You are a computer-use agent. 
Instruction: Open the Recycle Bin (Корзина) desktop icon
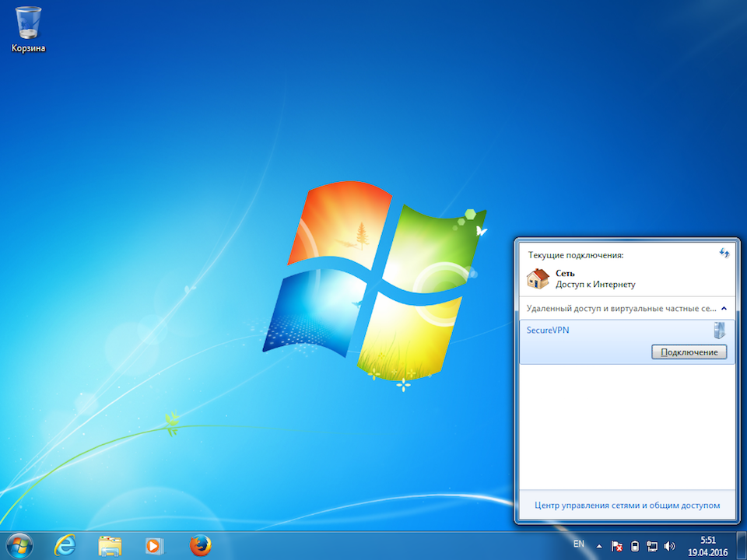tap(28, 30)
